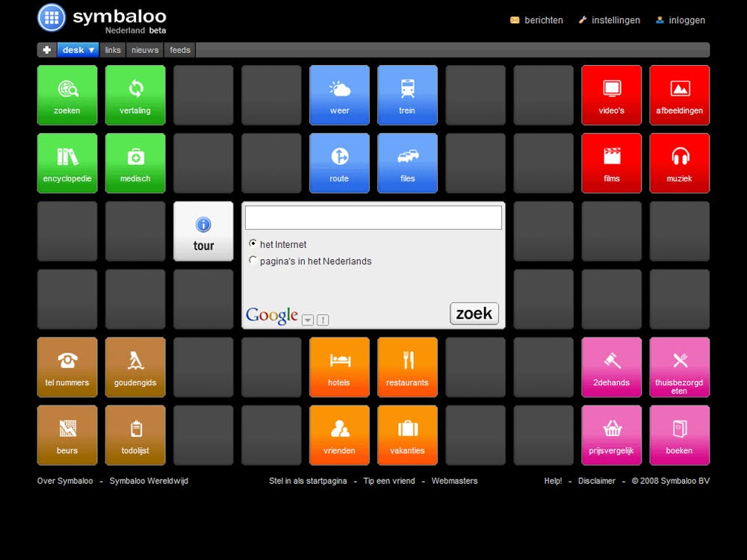Open the thuisbezorgd eten tile
Image resolution: width=747 pixels, height=560 pixels.
679,367
